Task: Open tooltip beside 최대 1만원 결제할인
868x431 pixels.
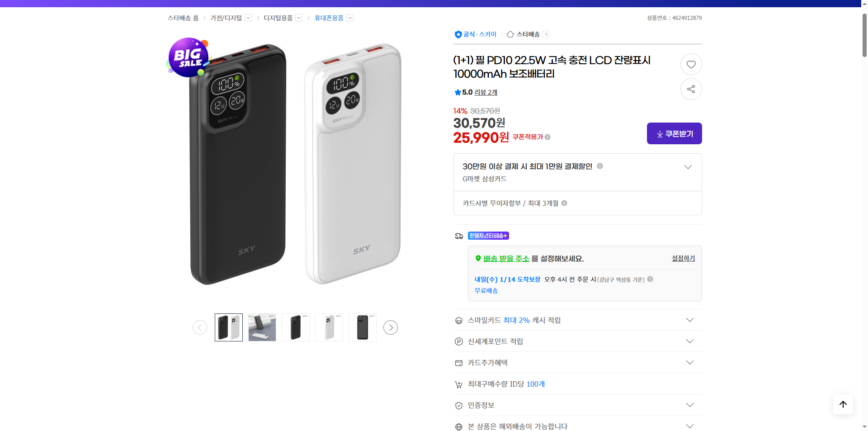Action: (x=599, y=166)
